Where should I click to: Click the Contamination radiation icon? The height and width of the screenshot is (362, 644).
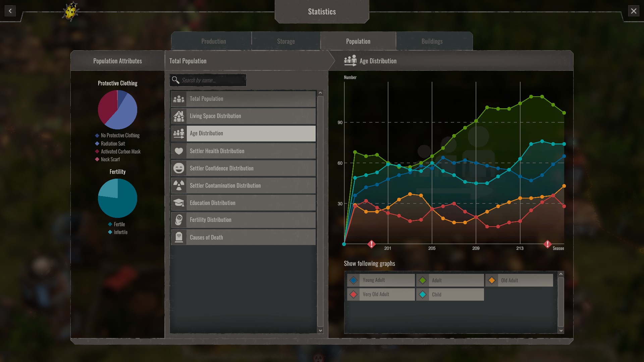click(179, 186)
